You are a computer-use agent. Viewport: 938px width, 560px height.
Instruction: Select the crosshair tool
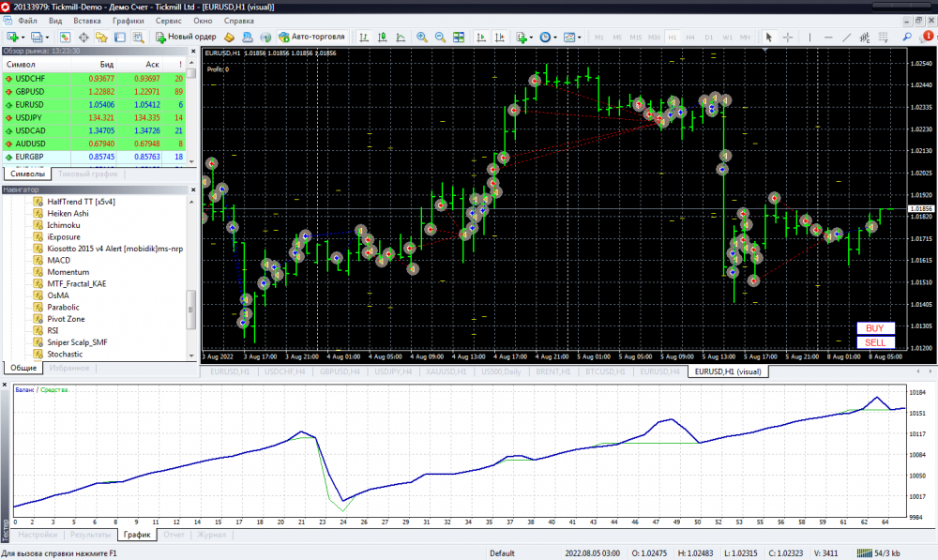tap(788, 38)
